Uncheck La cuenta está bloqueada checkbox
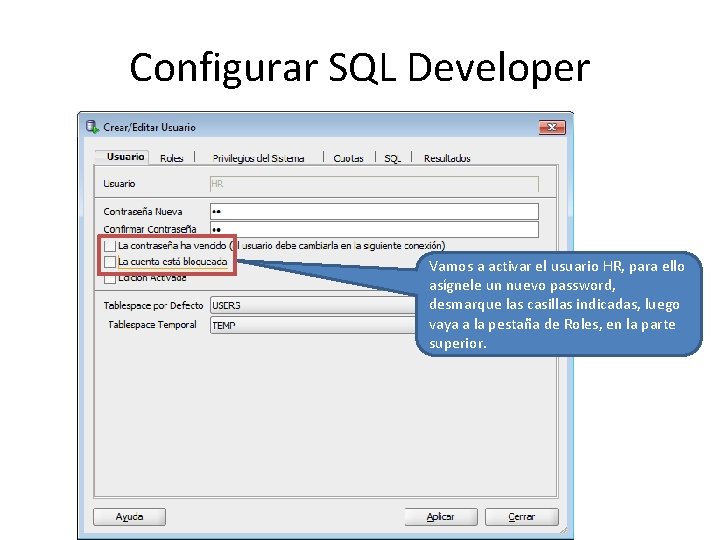This screenshot has width=720, height=540. pos(110,262)
